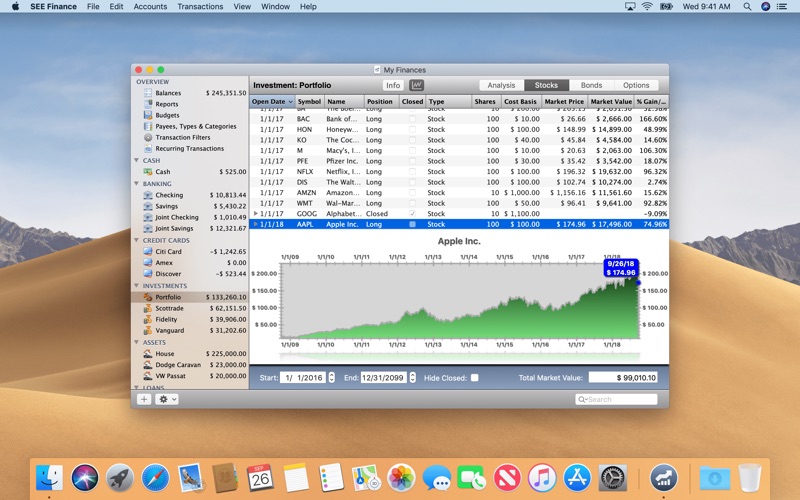
Task: Sort by the Symbol column header
Action: (309, 102)
